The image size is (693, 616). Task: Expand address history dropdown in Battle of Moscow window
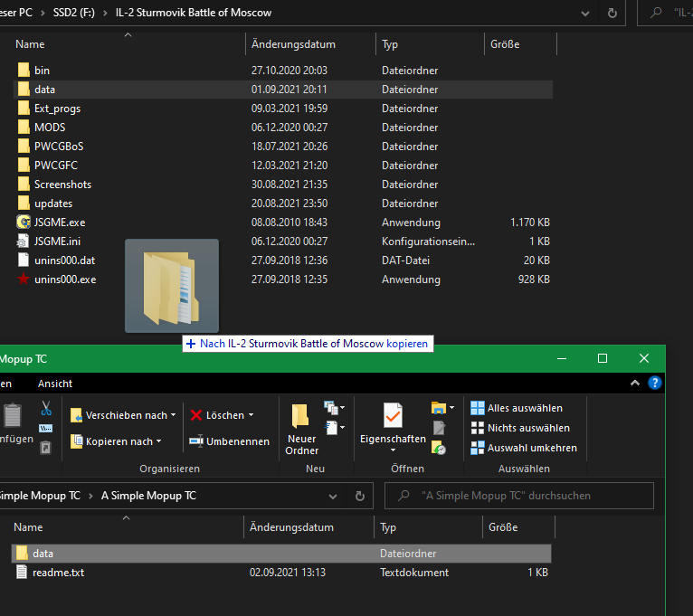(585, 14)
